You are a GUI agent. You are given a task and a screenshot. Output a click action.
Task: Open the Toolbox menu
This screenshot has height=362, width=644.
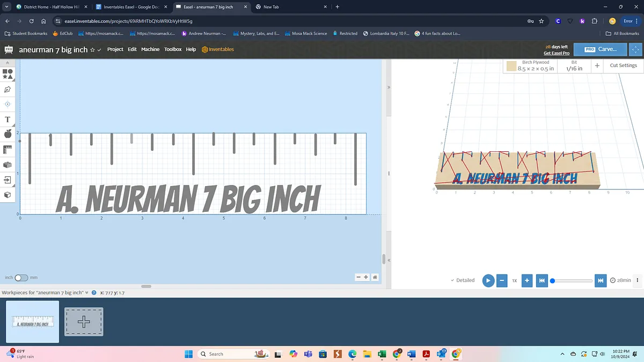click(x=173, y=49)
